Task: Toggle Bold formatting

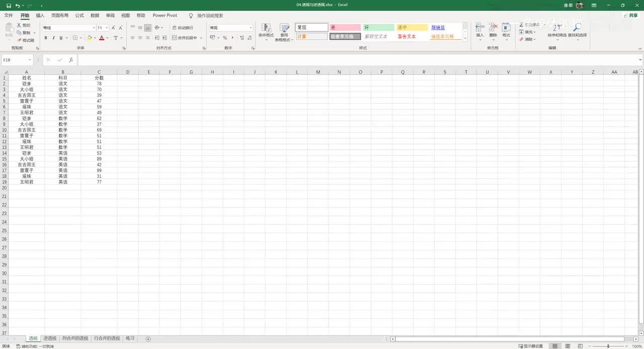Action: pyautogui.click(x=46, y=38)
